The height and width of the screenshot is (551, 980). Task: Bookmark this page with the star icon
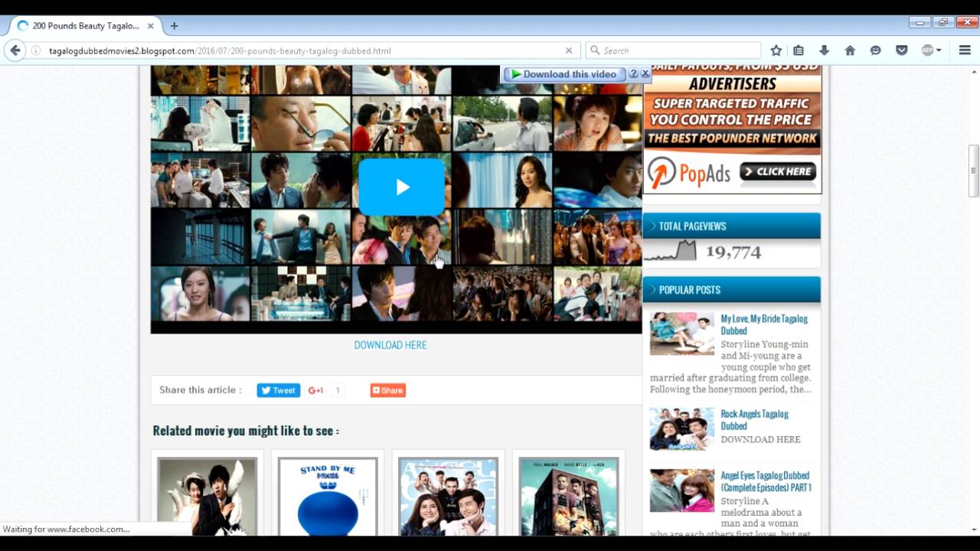pyautogui.click(x=776, y=51)
